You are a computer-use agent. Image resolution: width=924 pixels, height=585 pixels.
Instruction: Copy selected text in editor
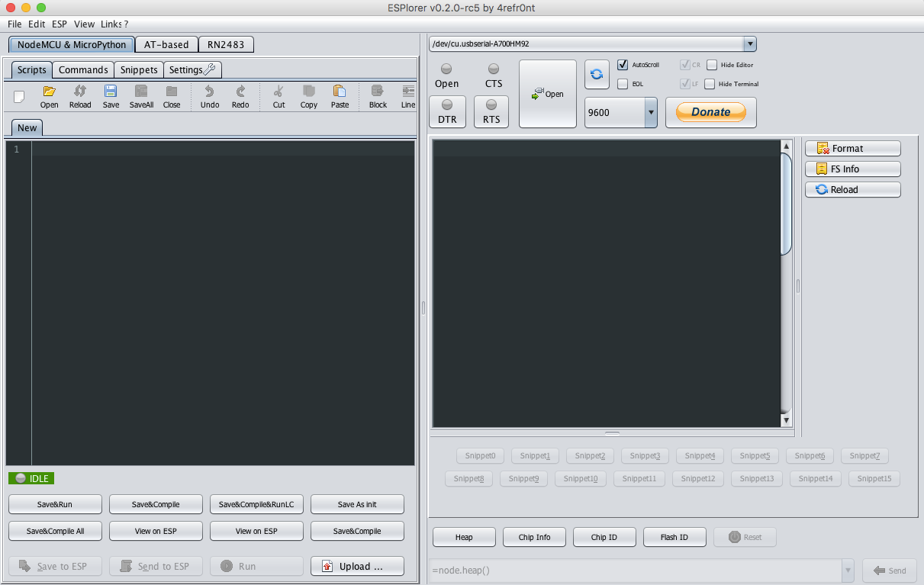point(309,97)
